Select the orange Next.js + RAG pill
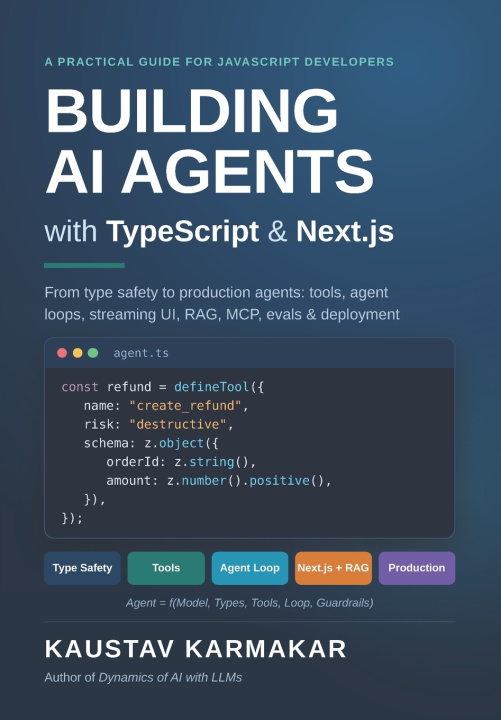The image size is (501, 720). tap(333, 568)
